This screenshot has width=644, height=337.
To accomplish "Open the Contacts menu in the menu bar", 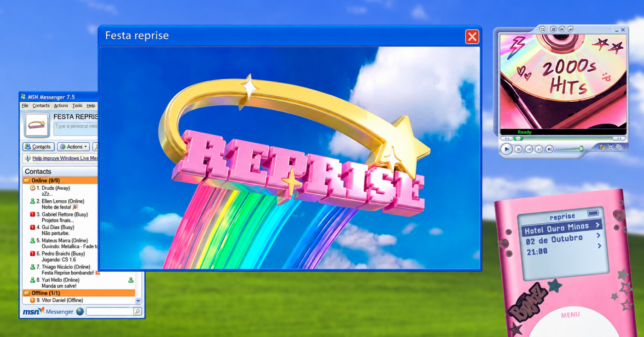I will pos(41,105).
